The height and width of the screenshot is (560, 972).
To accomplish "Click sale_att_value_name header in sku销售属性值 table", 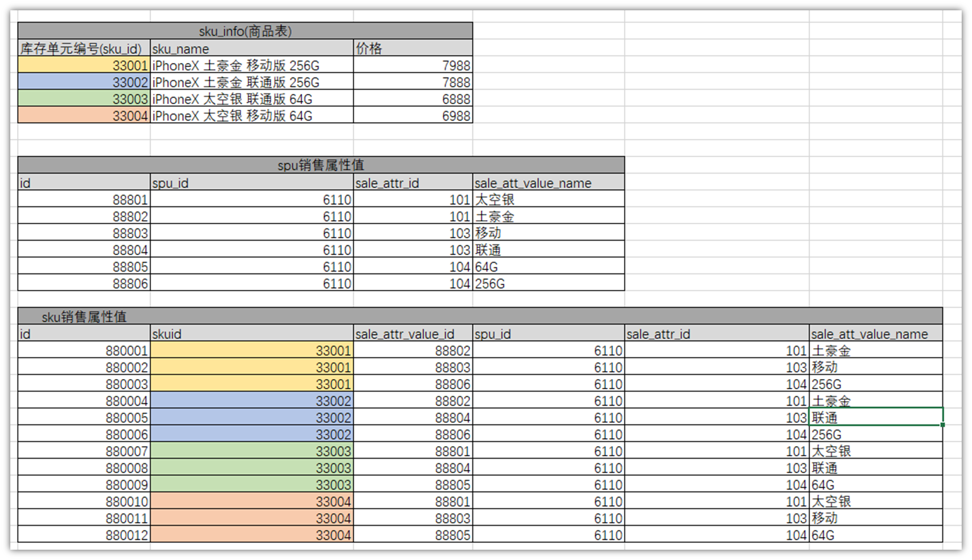I will coord(876,333).
